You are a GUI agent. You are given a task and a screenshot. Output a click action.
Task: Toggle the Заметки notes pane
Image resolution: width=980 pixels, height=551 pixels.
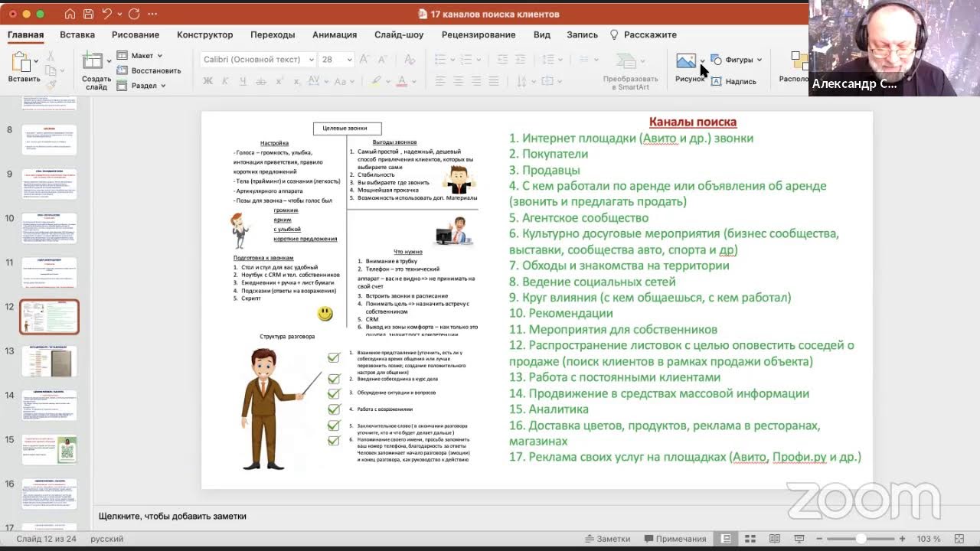click(x=607, y=539)
